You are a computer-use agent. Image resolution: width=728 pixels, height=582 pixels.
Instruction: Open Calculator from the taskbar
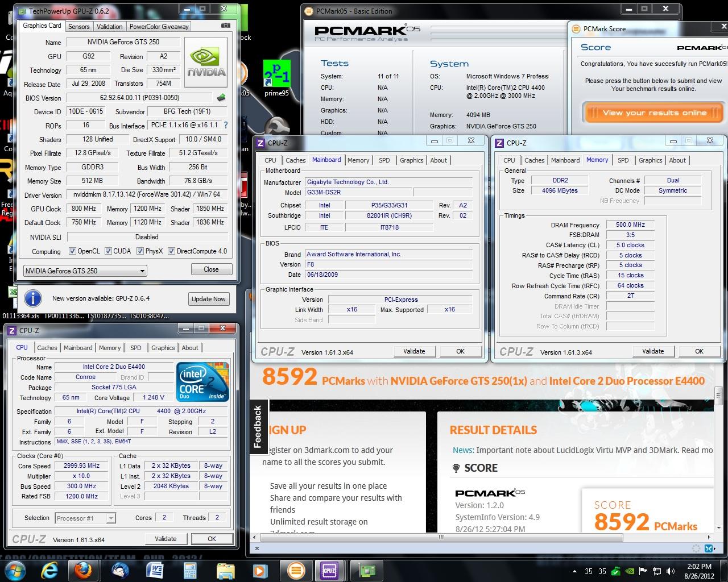pos(190,569)
